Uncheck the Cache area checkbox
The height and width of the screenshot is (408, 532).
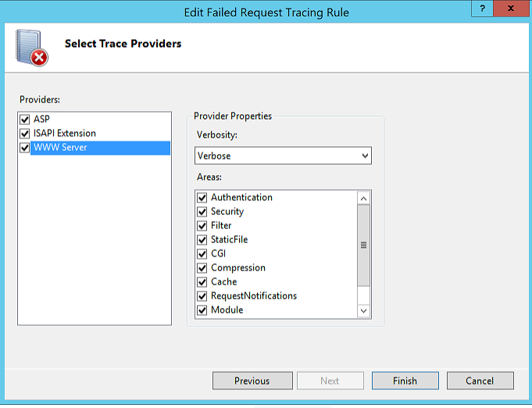click(202, 282)
